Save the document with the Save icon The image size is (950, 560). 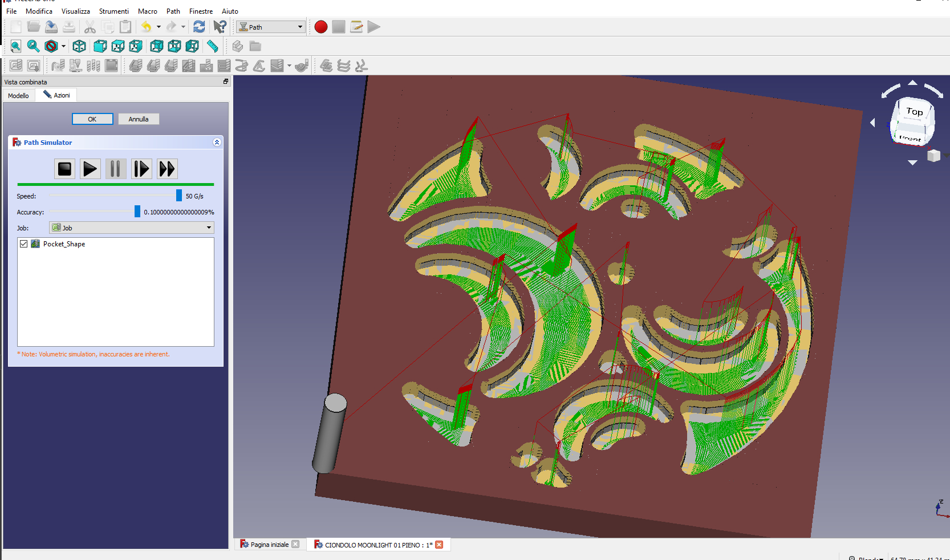click(x=51, y=27)
